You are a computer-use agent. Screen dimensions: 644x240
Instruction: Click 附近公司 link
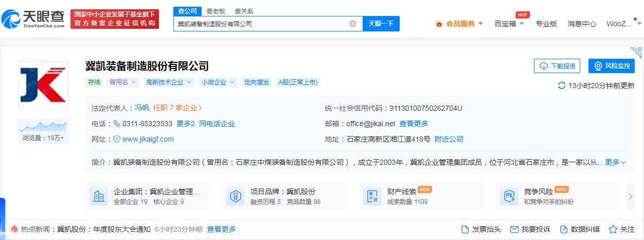point(449,139)
